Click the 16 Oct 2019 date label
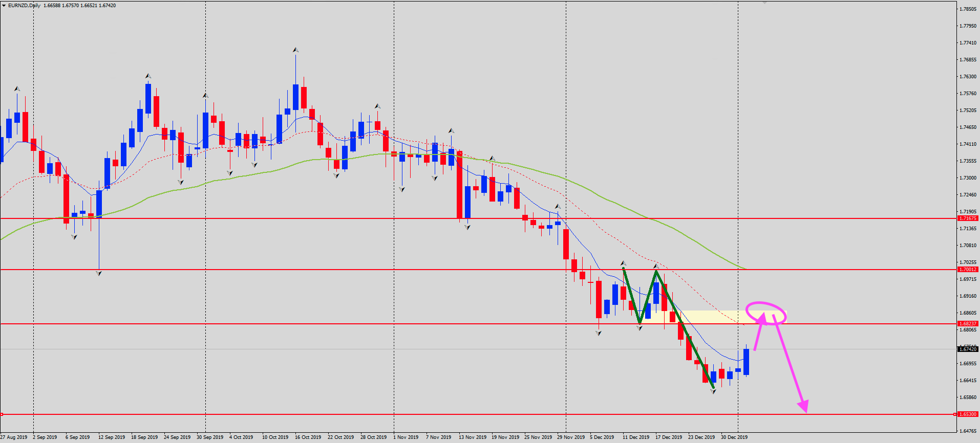Viewport: 980px width, 443px height. click(x=308, y=437)
